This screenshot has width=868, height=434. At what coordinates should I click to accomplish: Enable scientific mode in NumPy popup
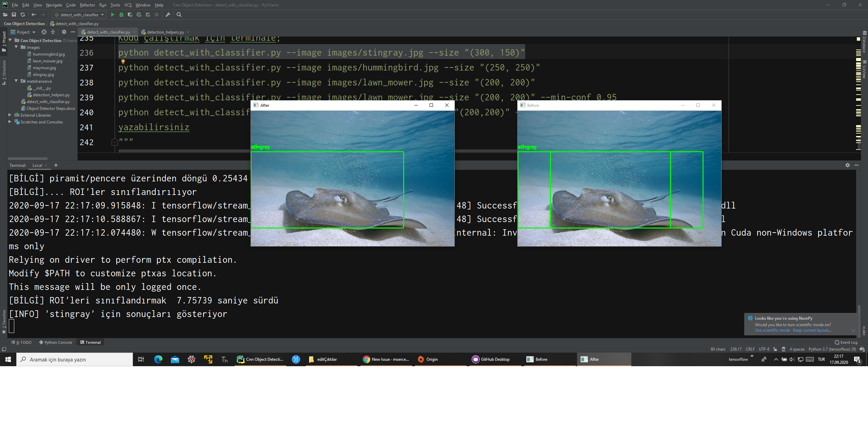click(x=772, y=330)
